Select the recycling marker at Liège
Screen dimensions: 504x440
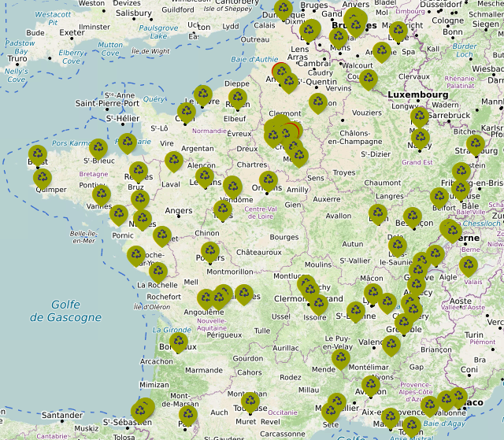pos(398,31)
